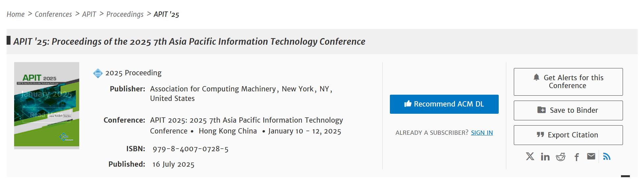Navigate to APIT breadcrumb
This screenshot has height=191, width=644.
click(89, 14)
